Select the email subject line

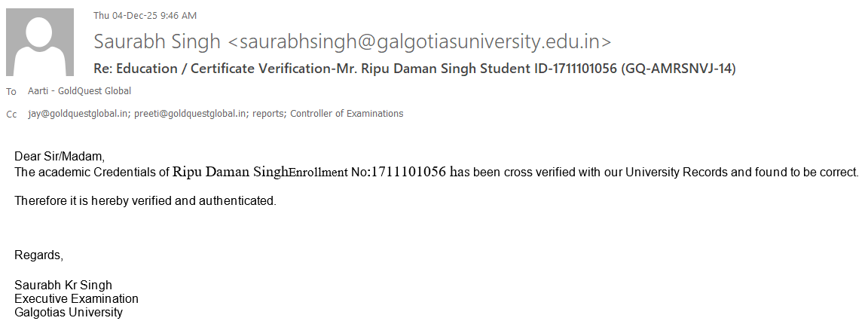pos(414,69)
